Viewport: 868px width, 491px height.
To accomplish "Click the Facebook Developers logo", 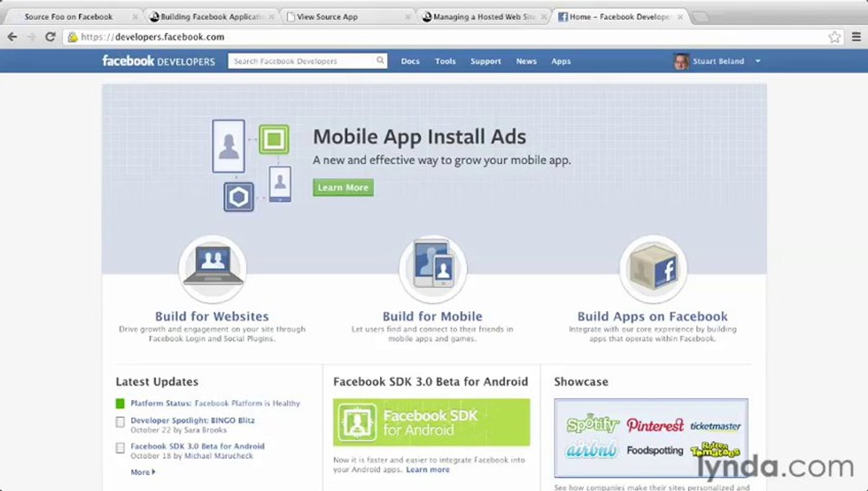I will 158,61.
